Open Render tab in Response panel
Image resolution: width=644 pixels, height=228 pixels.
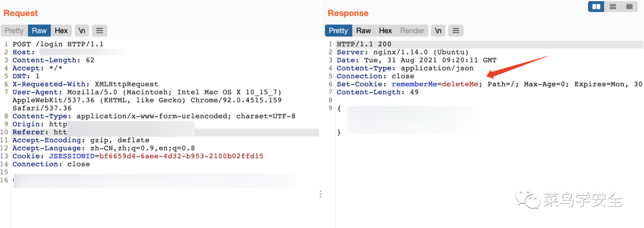coord(412,30)
